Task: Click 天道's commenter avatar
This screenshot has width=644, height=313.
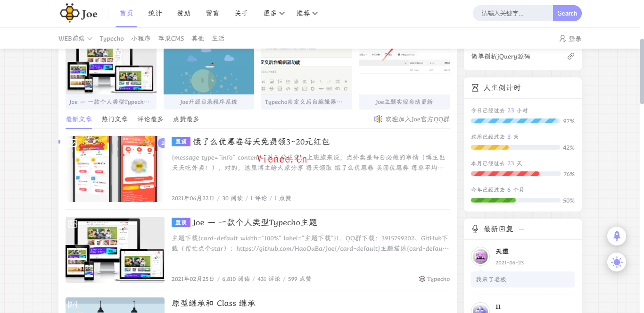Action: point(480,256)
